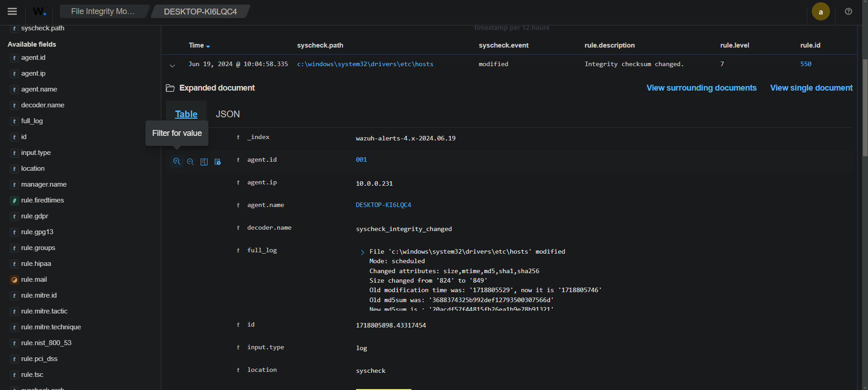Click View single document
The image size is (868, 390).
(x=811, y=88)
